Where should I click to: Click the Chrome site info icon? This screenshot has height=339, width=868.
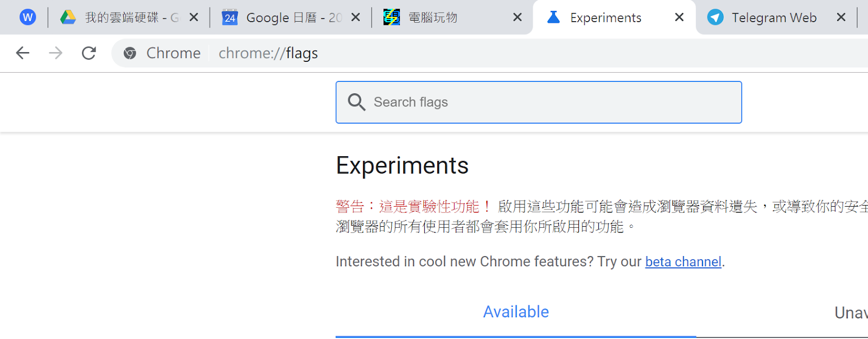pos(130,53)
